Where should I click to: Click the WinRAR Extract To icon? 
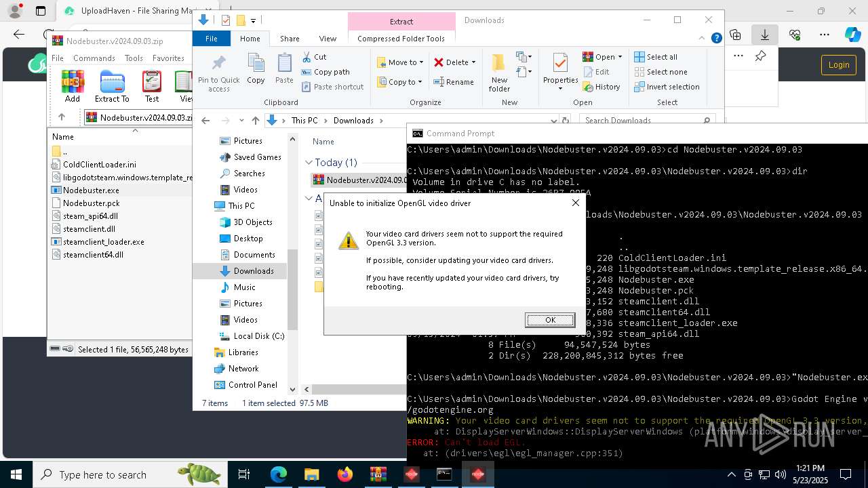(112, 86)
